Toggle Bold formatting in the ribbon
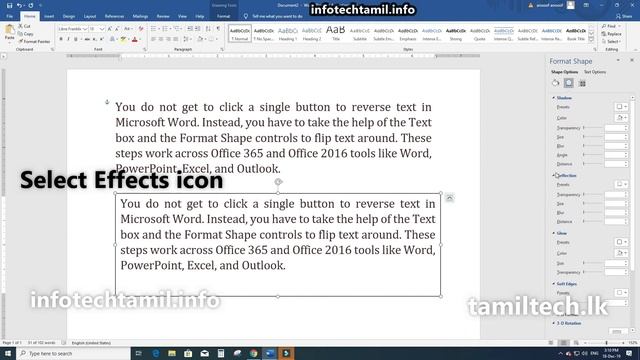The width and height of the screenshot is (640, 360). point(61,39)
